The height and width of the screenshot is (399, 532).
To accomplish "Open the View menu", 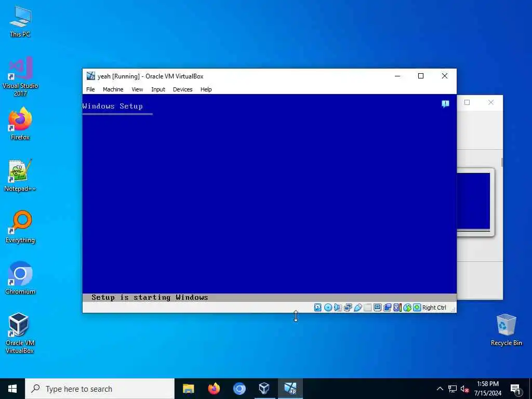I will [x=137, y=89].
